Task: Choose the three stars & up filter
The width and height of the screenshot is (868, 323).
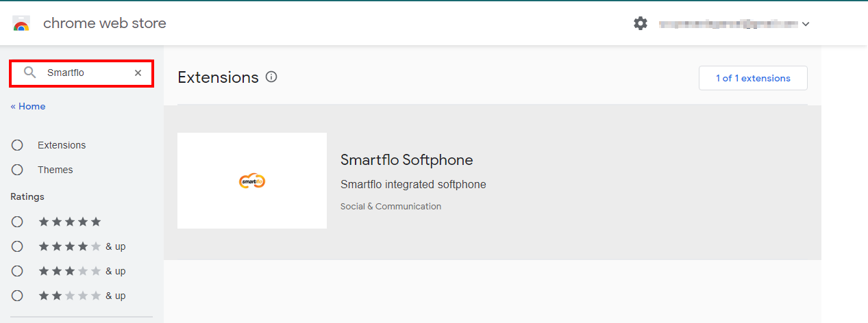Action: click(x=17, y=271)
